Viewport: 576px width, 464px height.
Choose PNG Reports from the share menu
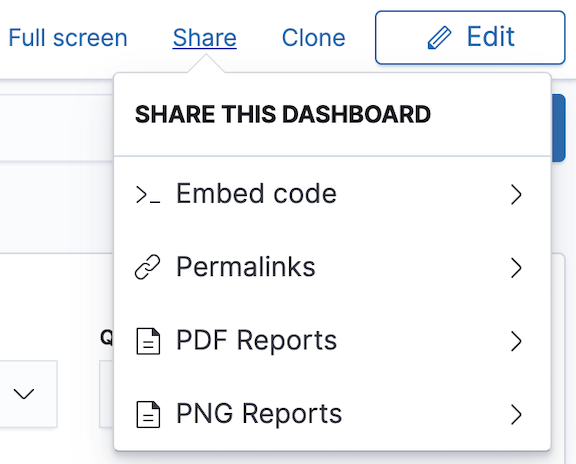[x=332, y=414]
